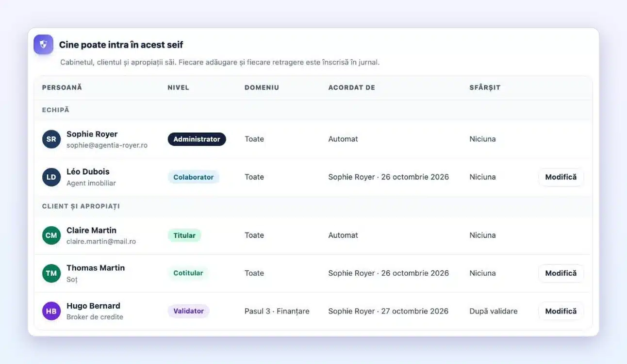Click the name Hugo Bernard

(x=93, y=306)
